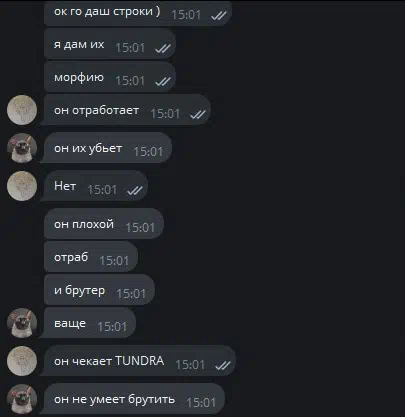Click timestamp on 'ок го даш строки )' message
405x417 pixels.
tap(186, 15)
